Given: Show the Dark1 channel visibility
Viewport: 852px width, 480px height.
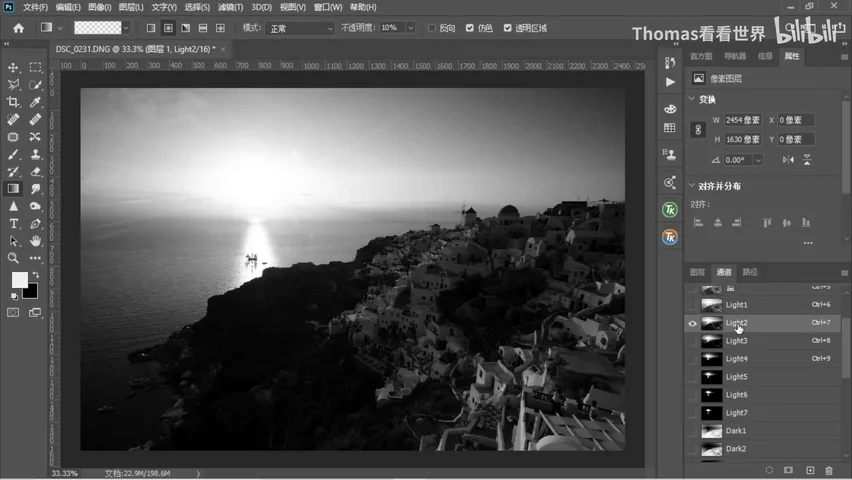Looking at the screenshot, I should [x=692, y=431].
